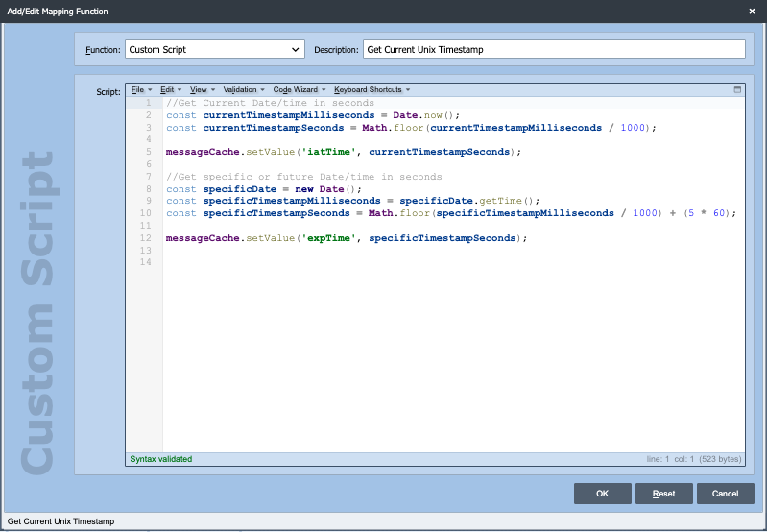Click the Cancel button
Image resolution: width=767 pixels, height=532 pixels.
[725, 494]
